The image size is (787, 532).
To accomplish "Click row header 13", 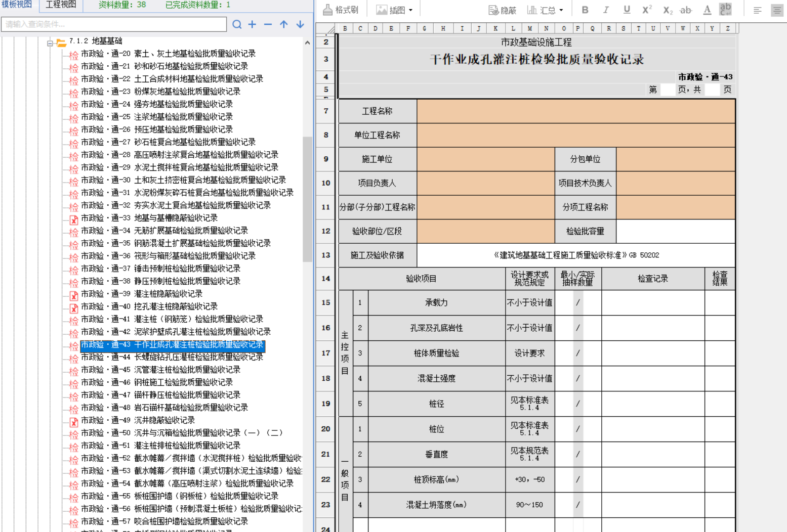I will (x=325, y=255).
